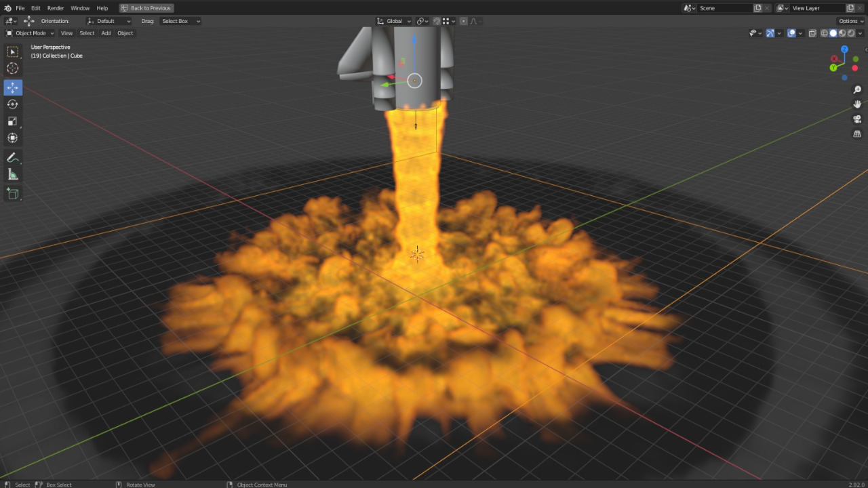Toggle Show Overlays off

click(792, 33)
